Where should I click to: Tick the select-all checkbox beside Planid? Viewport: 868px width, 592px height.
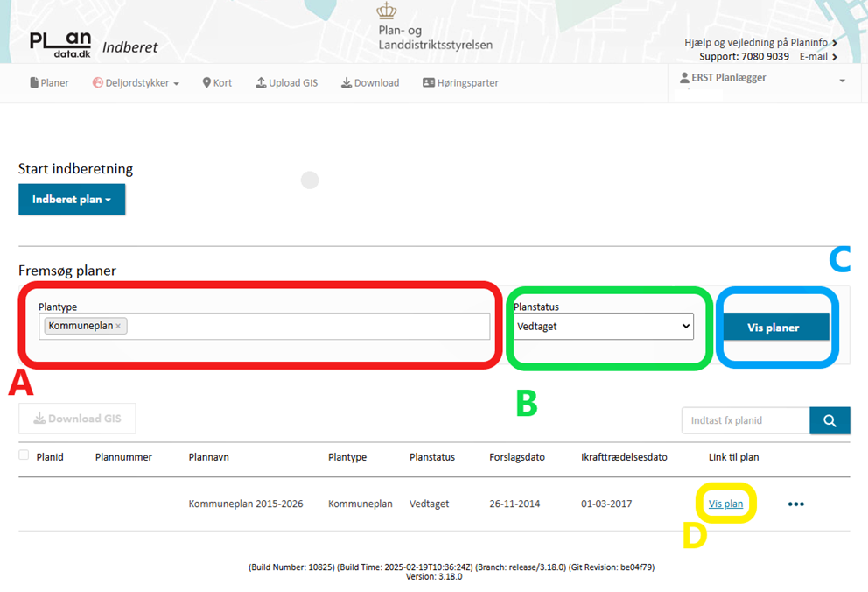pyautogui.click(x=24, y=455)
